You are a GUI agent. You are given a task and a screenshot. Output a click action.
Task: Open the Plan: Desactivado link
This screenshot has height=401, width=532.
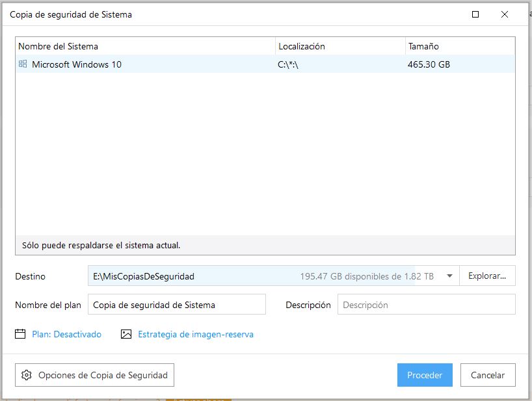point(67,334)
